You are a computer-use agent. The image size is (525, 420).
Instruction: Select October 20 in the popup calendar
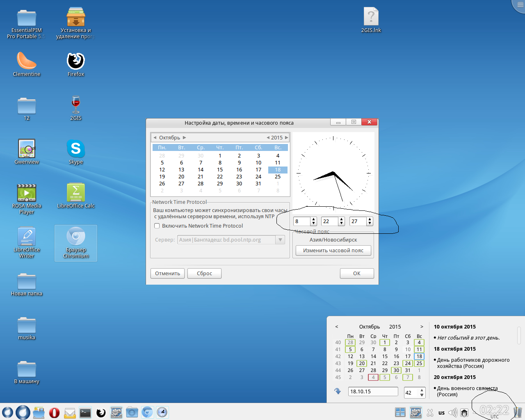point(362,363)
